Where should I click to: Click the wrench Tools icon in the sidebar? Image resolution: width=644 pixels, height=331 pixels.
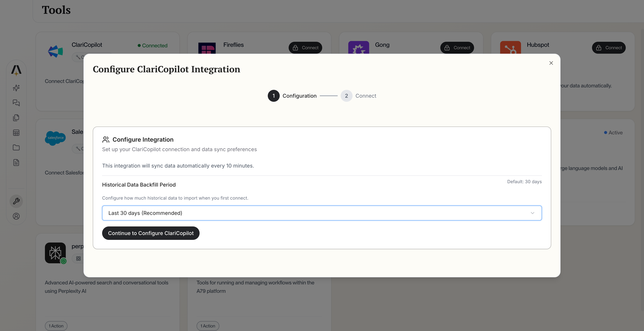(16, 201)
